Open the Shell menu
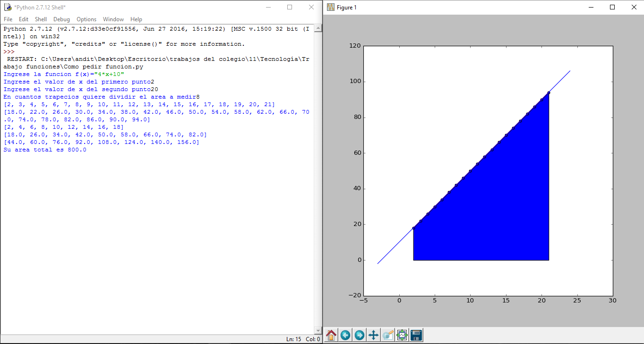This screenshot has height=344, width=644. (41, 19)
